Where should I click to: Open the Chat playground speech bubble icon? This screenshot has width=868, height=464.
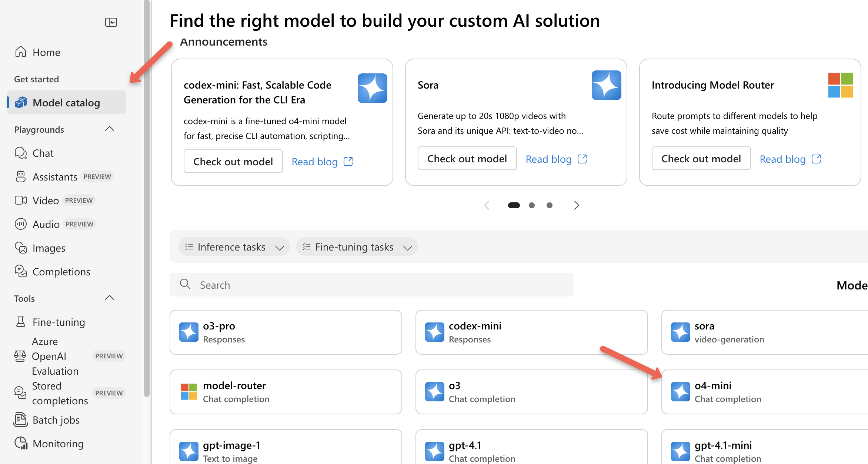click(x=21, y=153)
